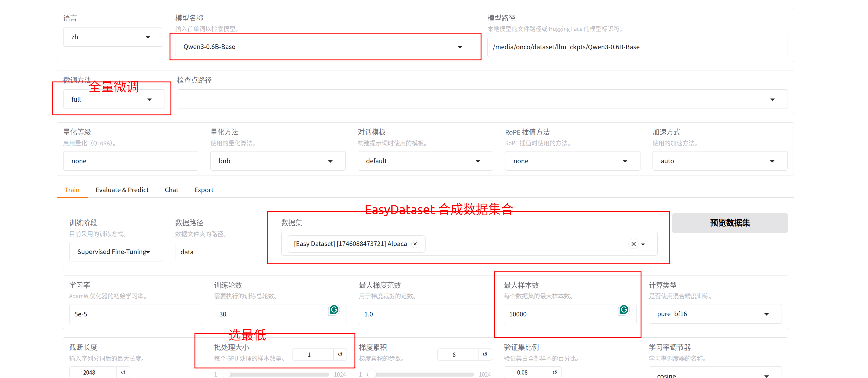Open the 计算类型 pure_bf16 dropdown
868x378 pixels.
coord(715,314)
